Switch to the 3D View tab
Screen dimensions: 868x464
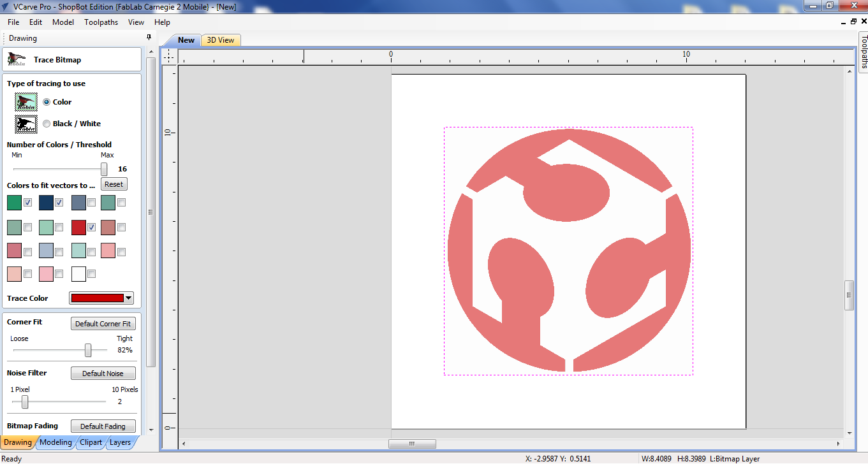click(x=221, y=40)
